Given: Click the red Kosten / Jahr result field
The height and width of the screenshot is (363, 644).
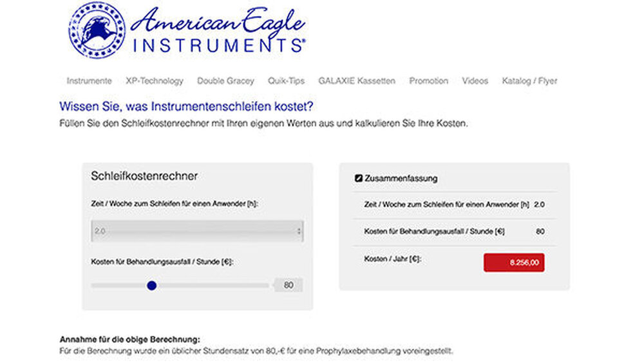Looking at the screenshot, I should tap(513, 262).
